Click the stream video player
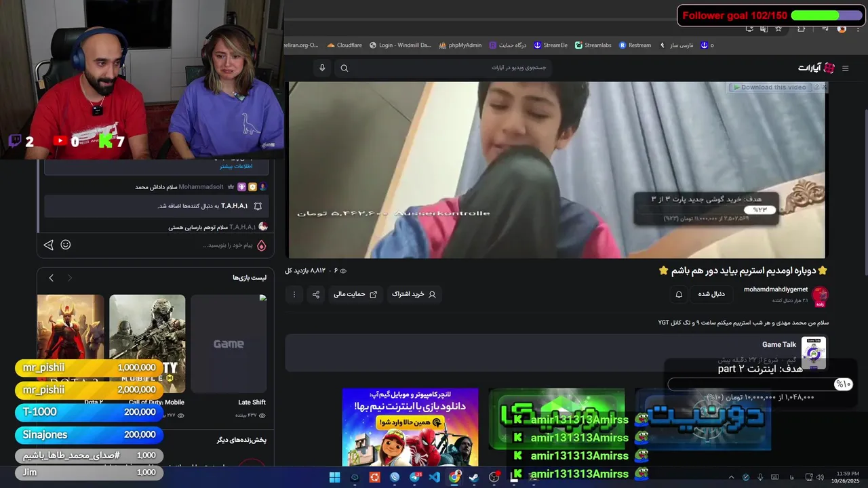Viewport: 868px width, 488px height. coord(557,169)
